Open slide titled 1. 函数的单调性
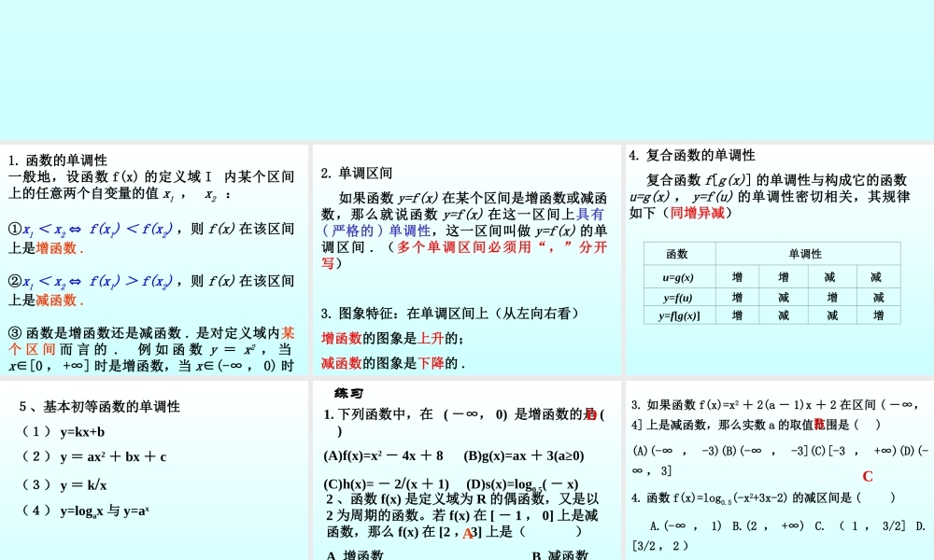 154,259
